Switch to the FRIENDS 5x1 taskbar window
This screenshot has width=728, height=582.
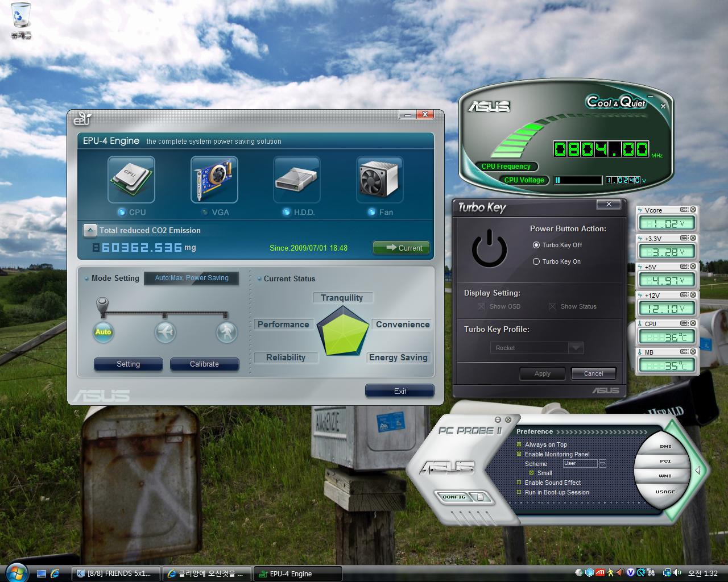(x=116, y=573)
